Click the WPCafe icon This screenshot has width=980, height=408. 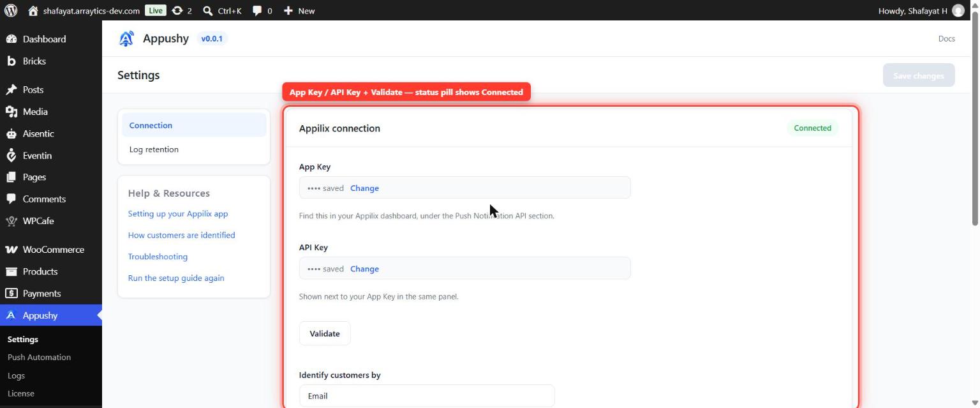coord(11,221)
